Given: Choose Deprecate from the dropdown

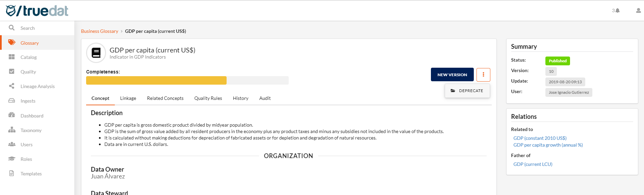Looking at the screenshot, I should click(467, 91).
